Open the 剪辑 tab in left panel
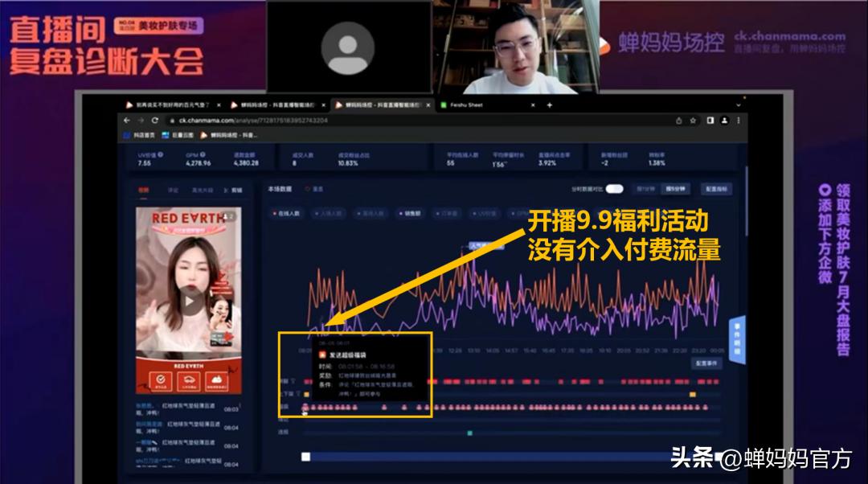 [234, 190]
